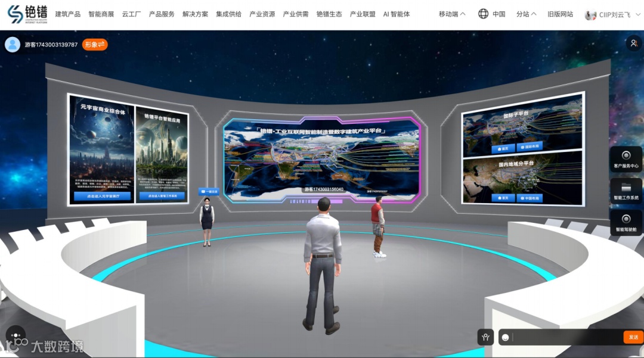This screenshot has width=644, height=358.
Task: Click the central world map screen
Action: (x=322, y=160)
